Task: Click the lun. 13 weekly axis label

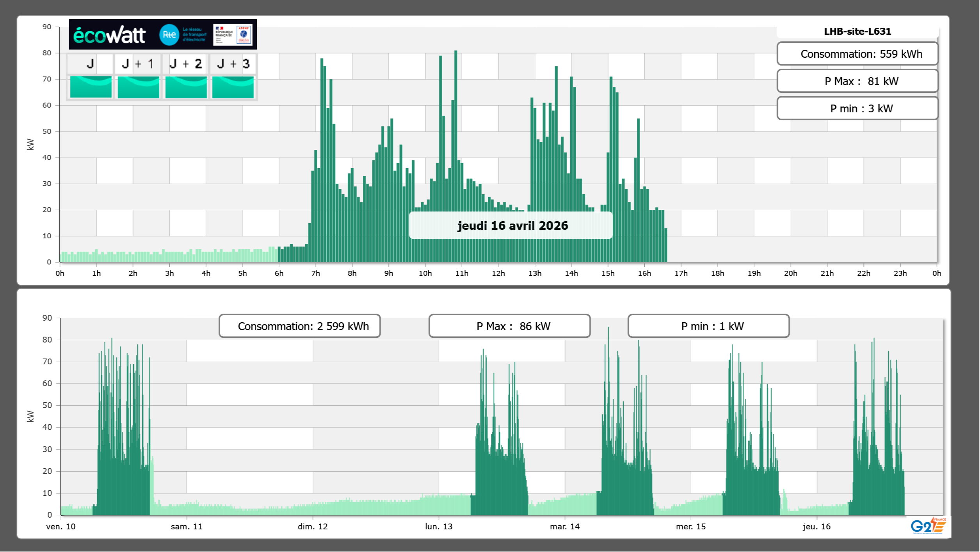Action: (439, 526)
